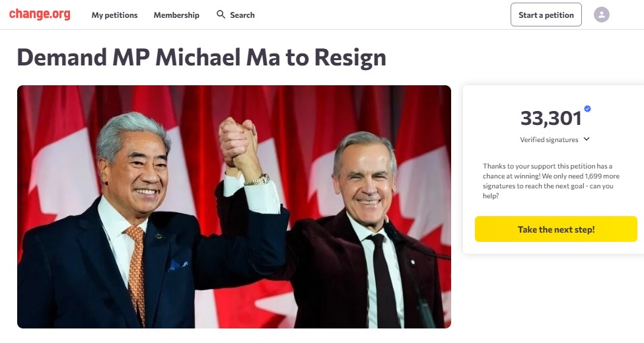Click the change.org logo
The image size is (644, 343).
pyautogui.click(x=40, y=15)
